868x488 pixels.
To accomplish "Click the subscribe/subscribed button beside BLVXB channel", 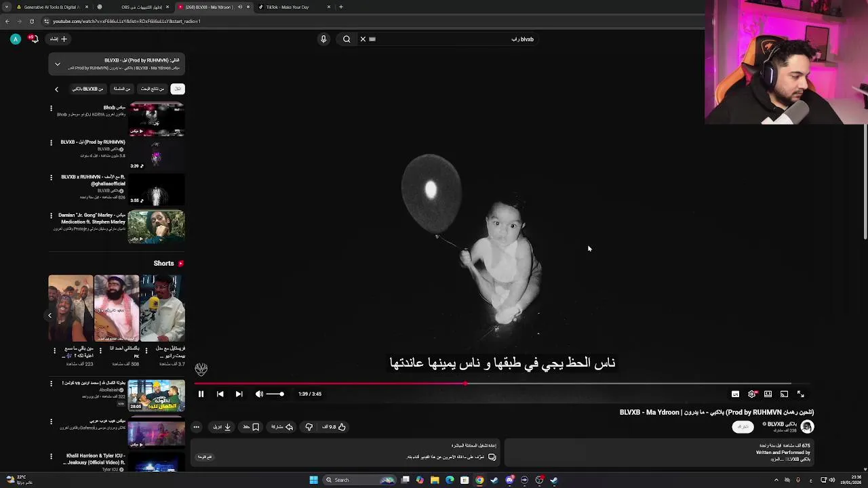I will (x=743, y=426).
